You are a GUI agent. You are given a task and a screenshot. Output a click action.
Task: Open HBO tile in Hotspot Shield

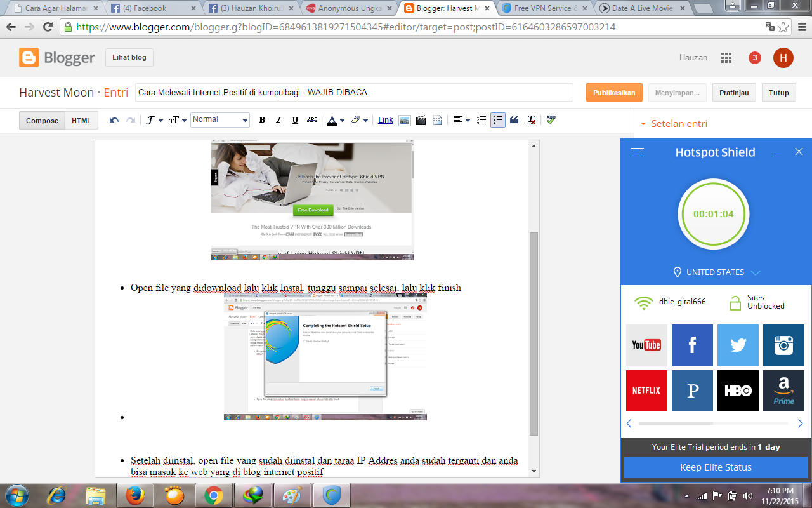(x=738, y=391)
